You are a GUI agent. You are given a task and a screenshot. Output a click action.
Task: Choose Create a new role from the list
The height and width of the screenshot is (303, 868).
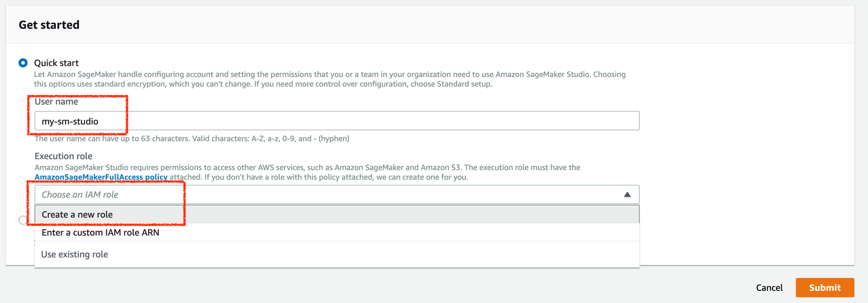pyautogui.click(x=77, y=215)
